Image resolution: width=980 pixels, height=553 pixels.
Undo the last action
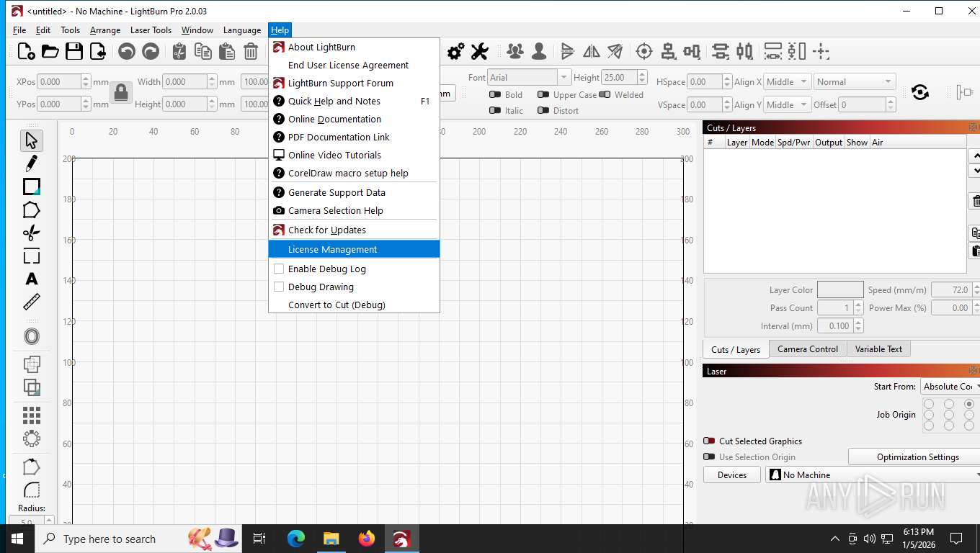coord(127,51)
